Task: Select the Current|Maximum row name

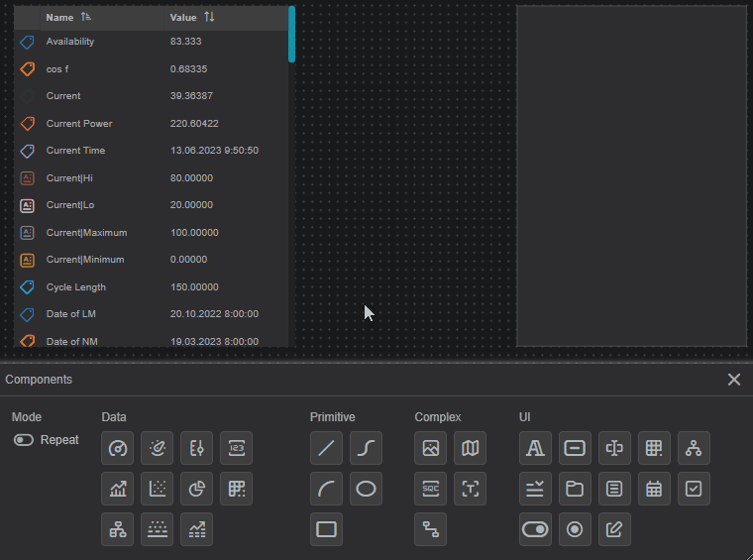Action: tap(86, 233)
